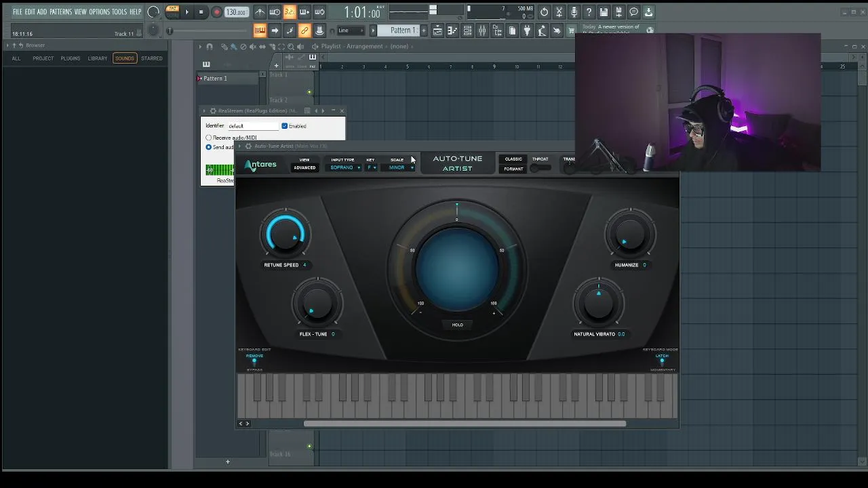Toggle keyboard edit Remove/Bypass switch
868x488 pixels.
click(x=254, y=363)
